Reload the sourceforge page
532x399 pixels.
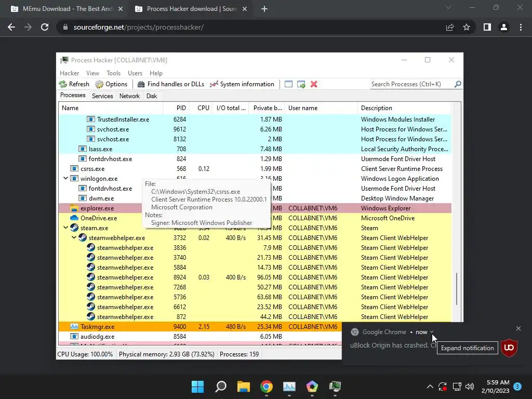45,27
